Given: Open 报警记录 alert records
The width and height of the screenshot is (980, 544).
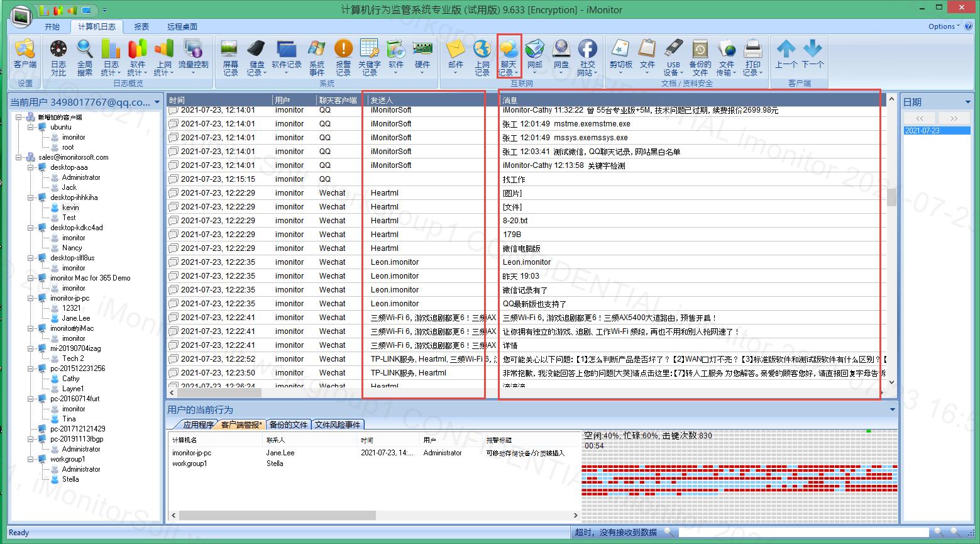Looking at the screenshot, I should tap(343, 57).
